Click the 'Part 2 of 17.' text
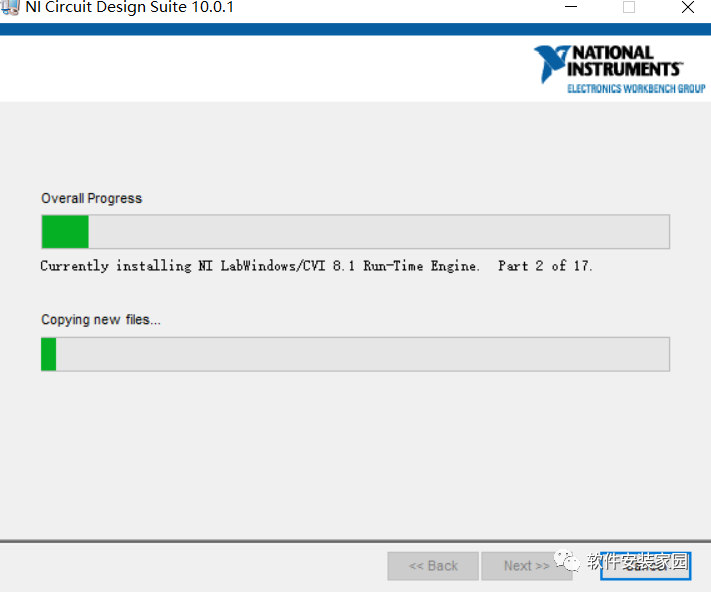Viewport: 711px width, 592px height. (x=545, y=266)
